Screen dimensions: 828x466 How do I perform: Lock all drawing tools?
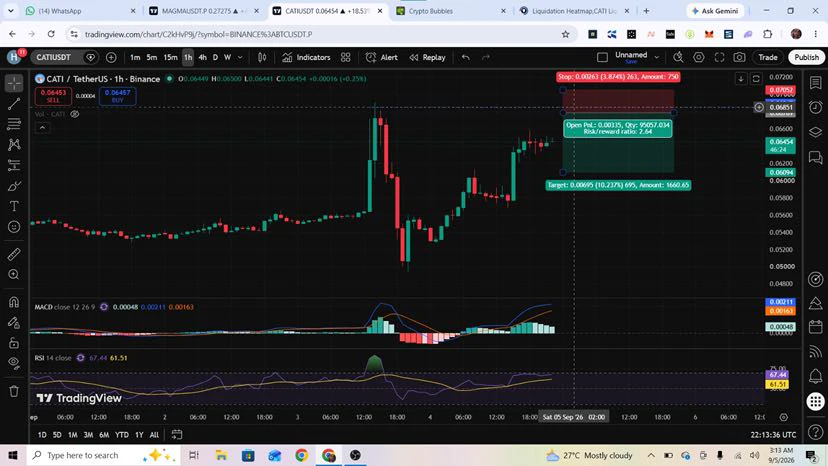tap(14, 343)
